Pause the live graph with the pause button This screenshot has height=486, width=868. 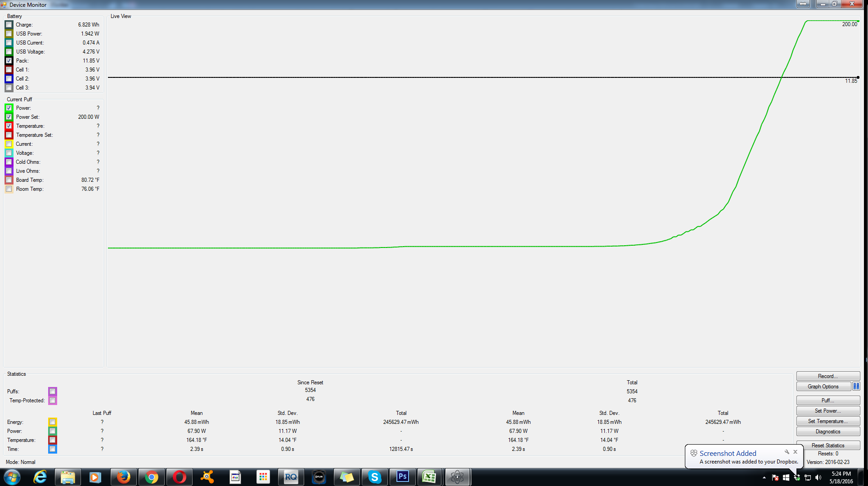coord(856,387)
